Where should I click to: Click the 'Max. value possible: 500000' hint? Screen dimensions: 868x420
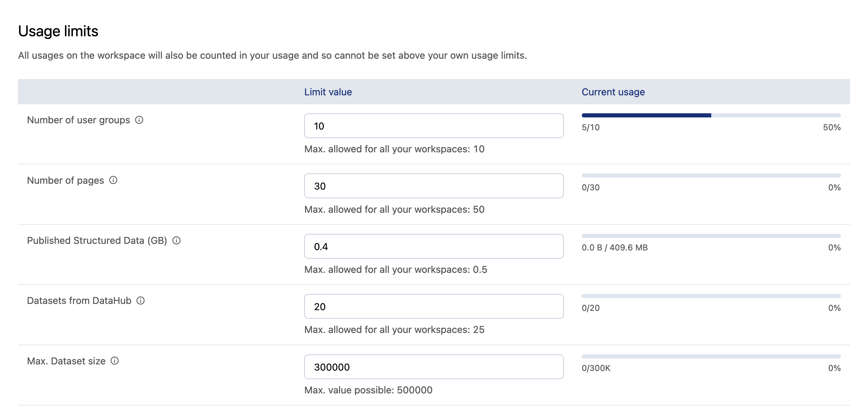[368, 390]
